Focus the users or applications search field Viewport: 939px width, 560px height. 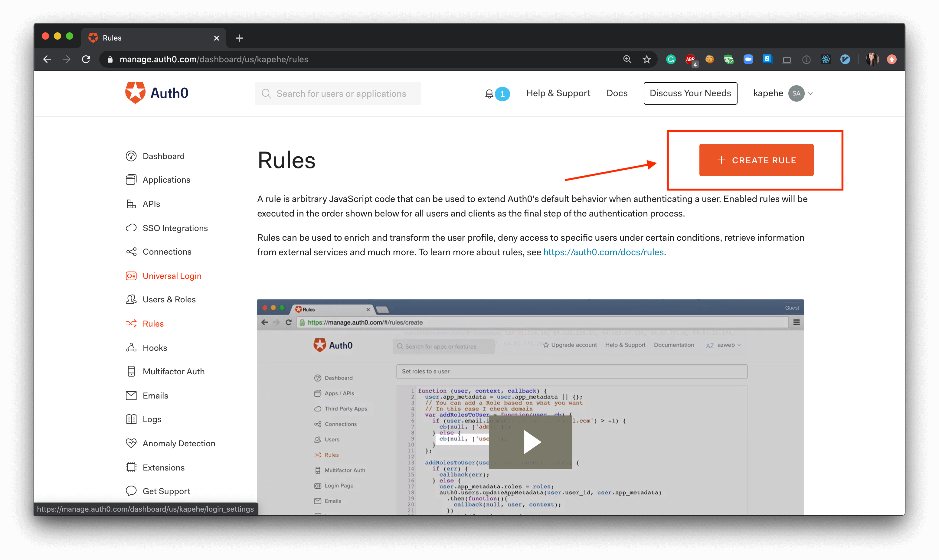[x=337, y=93]
